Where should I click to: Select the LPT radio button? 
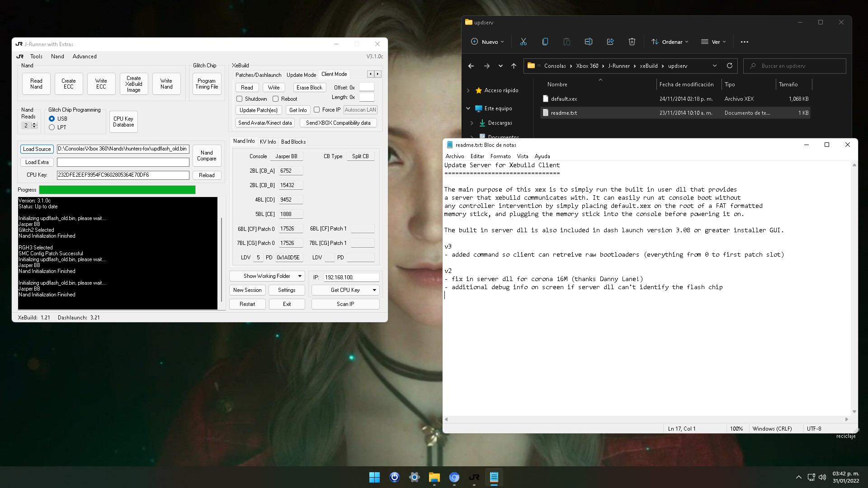tap(52, 127)
